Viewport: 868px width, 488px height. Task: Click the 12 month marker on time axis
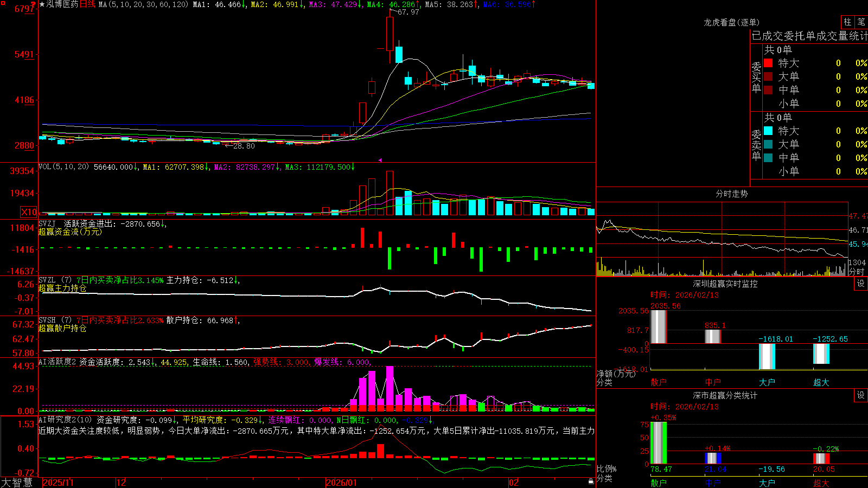[121, 483]
